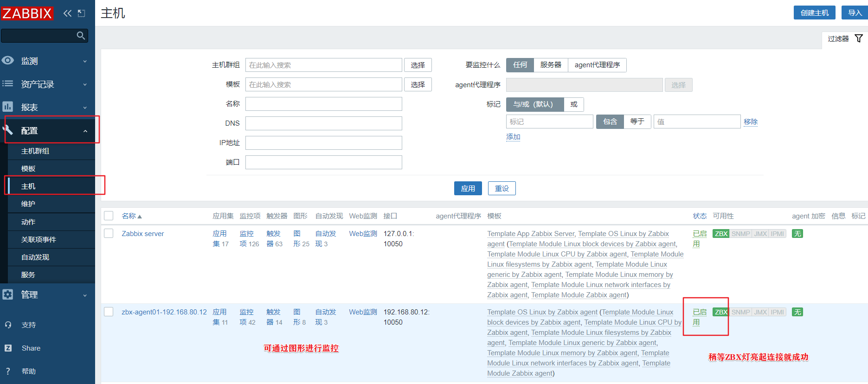Click the 导入 button

[855, 13]
